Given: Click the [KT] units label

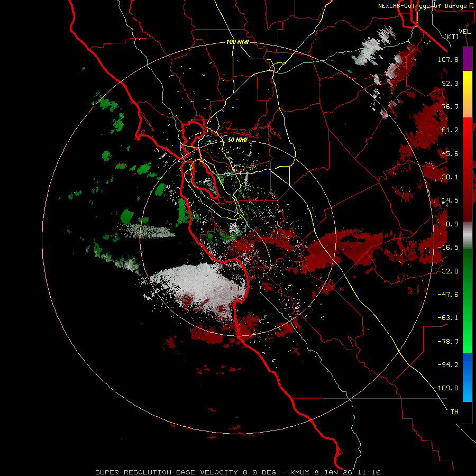Looking at the screenshot, I should 451,36.
